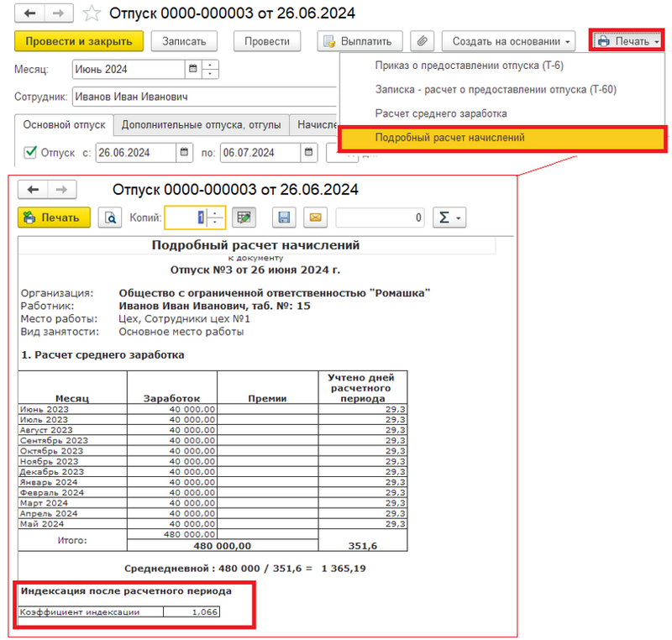Toggle the edit mode icon next to copies
Viewport: 672px width, 640px height.
244,218
